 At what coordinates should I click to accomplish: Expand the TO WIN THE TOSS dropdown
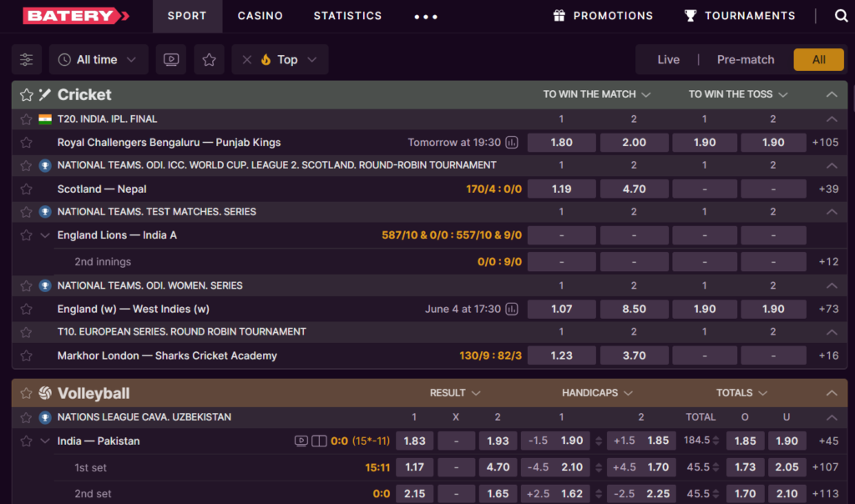tap(737, 94)
